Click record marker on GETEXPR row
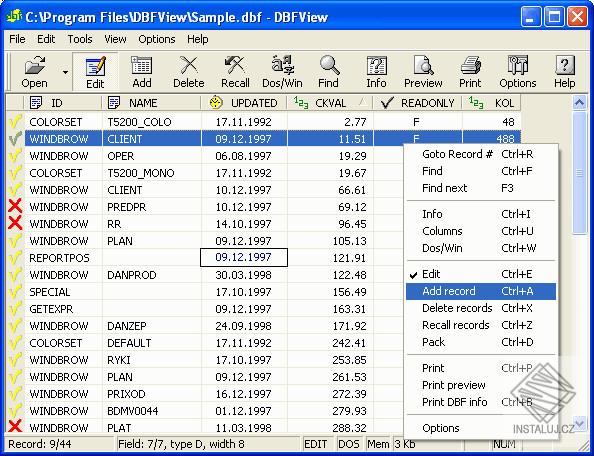 pyautogui.click(x=15, y=309)
